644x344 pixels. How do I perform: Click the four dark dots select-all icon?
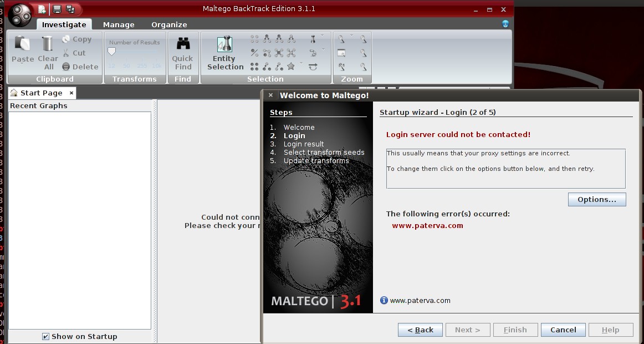[254, 66]
